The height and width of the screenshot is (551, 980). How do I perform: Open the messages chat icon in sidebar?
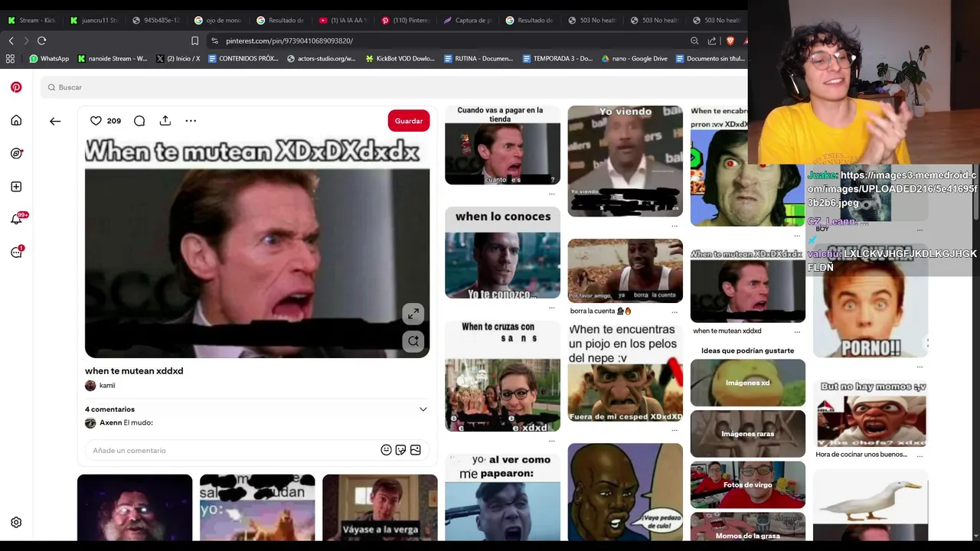pyautogui.click(x=16, y=253)
